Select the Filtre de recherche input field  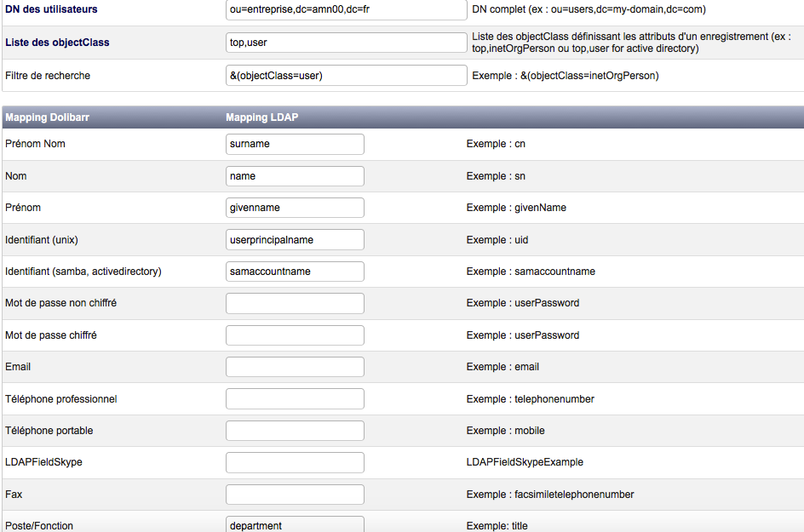347,76
